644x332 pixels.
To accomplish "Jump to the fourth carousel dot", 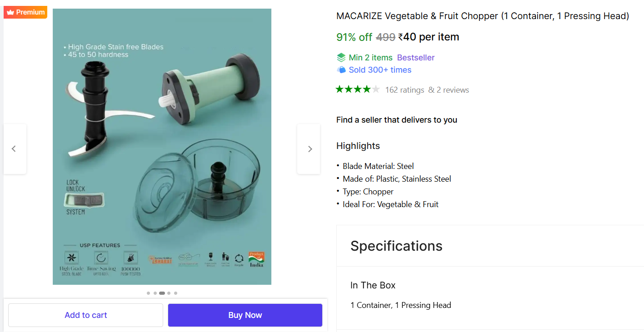I will pos(169,293).
